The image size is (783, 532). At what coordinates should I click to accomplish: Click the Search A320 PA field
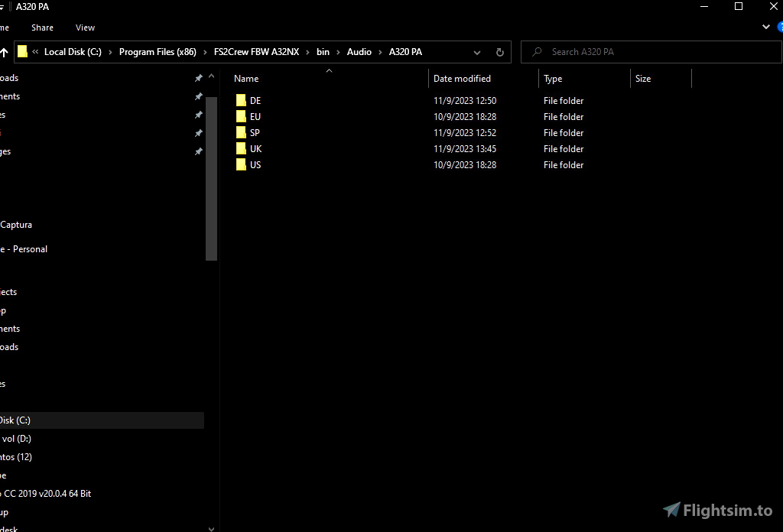click(651, 52)
